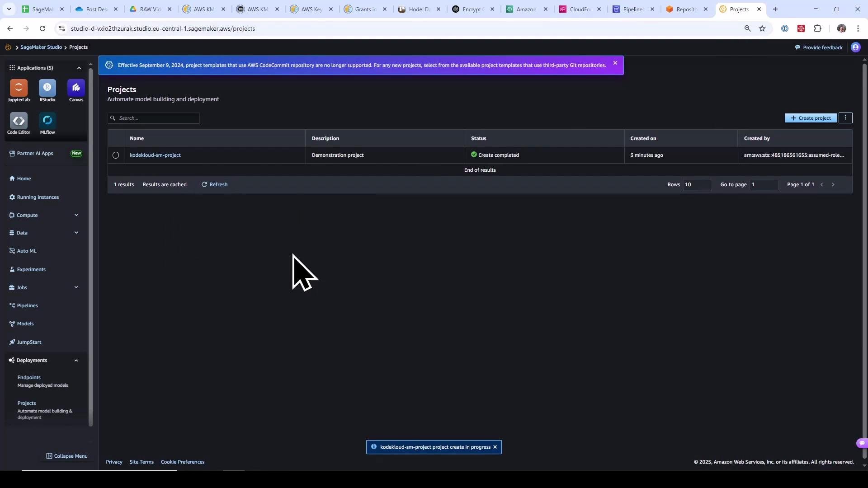The image size is (868, 488).
Task: Expand the Jobs menu
Action: pyautogui.click(x=76, y=287)
